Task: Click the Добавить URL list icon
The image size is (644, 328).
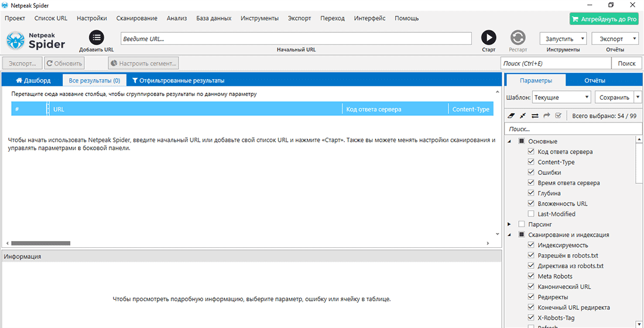Action: pos(97,37)
